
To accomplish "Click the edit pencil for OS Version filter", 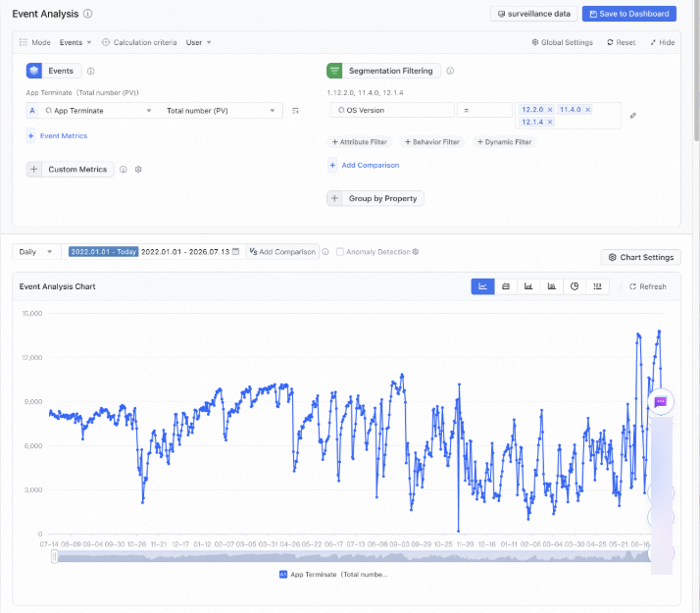I will (x=632, y=116).
